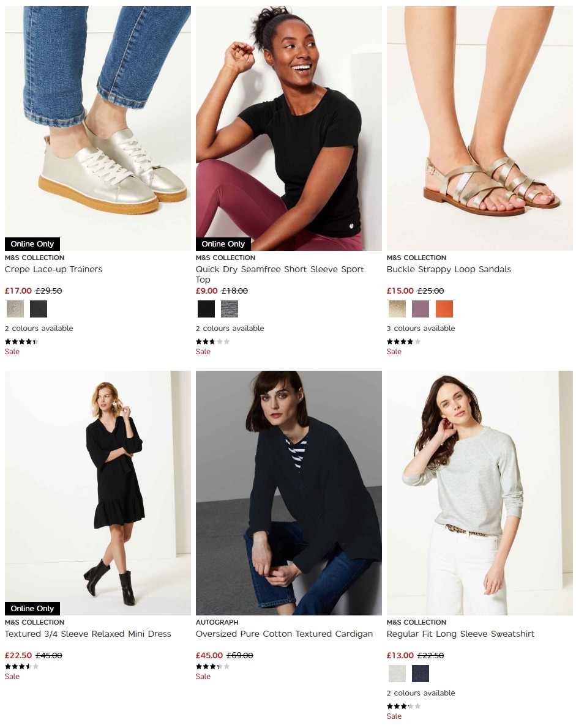The image size is (576, 728).
Task: Click the star rating under the trainers
Action: (21, 341)
